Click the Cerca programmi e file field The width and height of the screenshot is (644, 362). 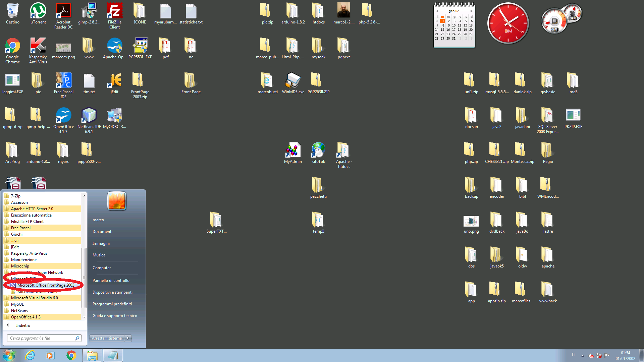pyautogui.click(x=41, y=338)
